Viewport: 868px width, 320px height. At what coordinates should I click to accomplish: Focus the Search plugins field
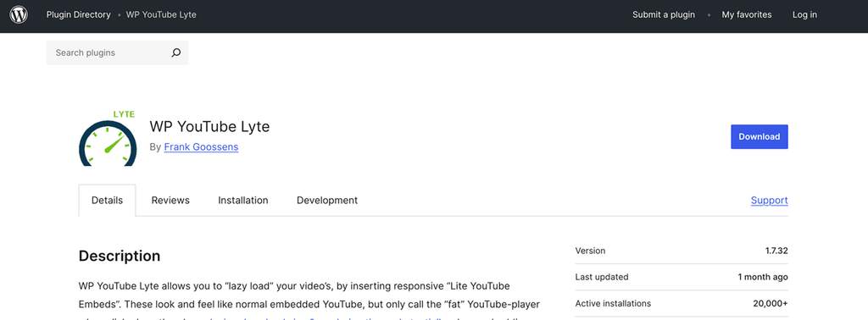click(x=117, y=53)
